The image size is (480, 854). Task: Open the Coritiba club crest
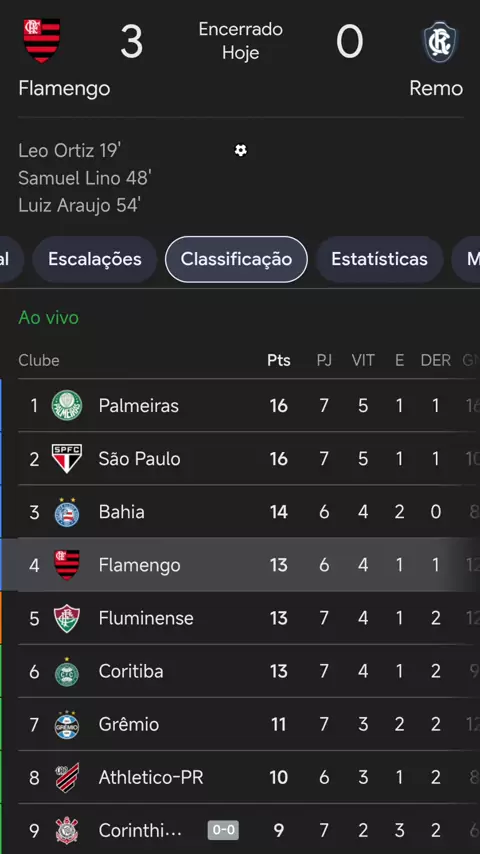pos(67,672)
